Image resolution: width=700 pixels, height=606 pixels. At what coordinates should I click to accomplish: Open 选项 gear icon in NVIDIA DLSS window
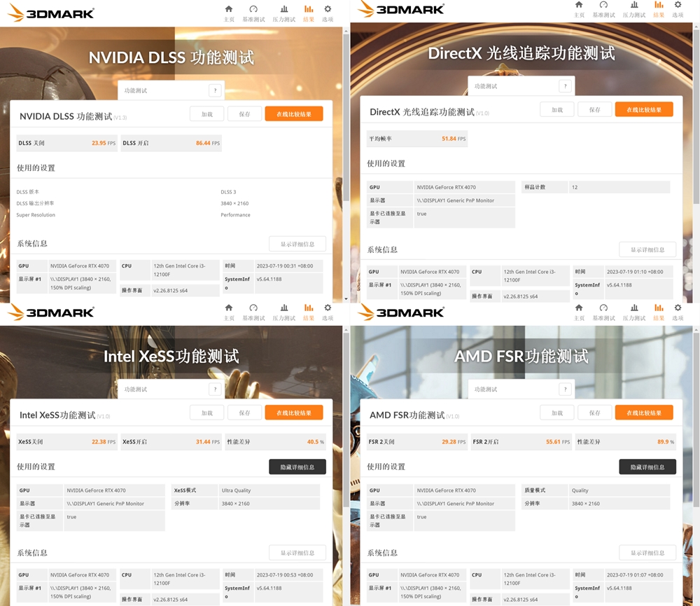point(328,9)
